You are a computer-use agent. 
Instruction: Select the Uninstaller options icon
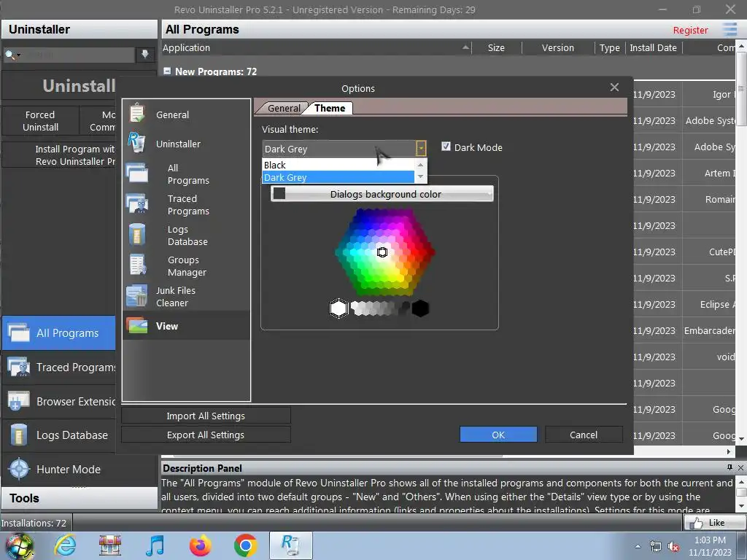[x=136, y=142]
